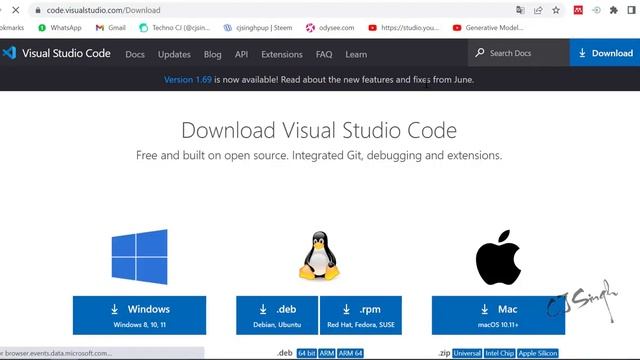
Task: Open the odysee.com bookmark
Action: coord(330,28)
